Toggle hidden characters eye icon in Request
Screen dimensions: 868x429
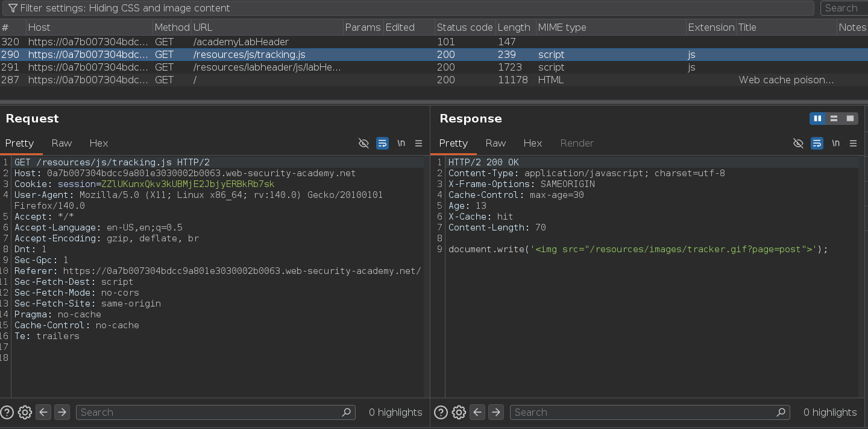coord(363,143)
